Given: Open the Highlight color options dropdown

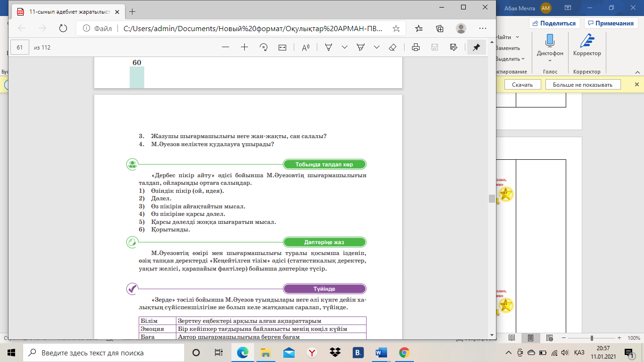Looking at the screenshot, I should tap(377, 47).
